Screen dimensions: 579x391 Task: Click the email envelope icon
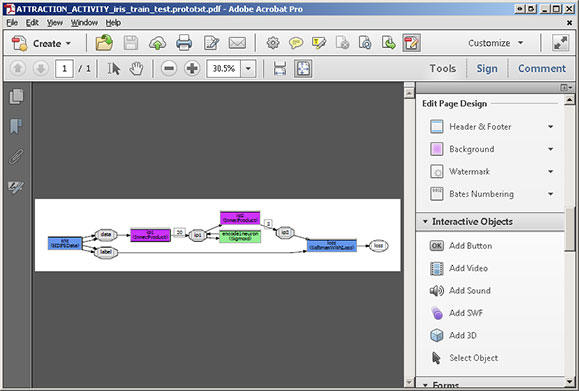pyautogui.click(x=237, y=43)
